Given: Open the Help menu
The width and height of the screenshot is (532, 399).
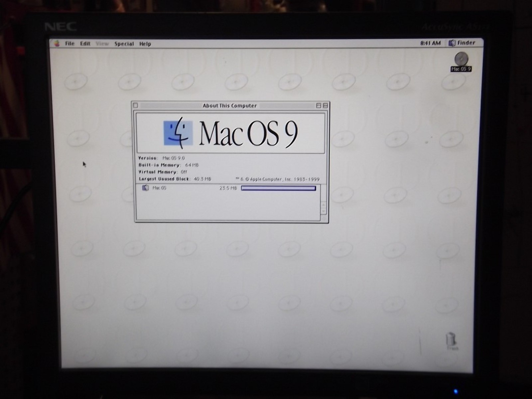Looking at the screenshot, I should tap(145, 44).
